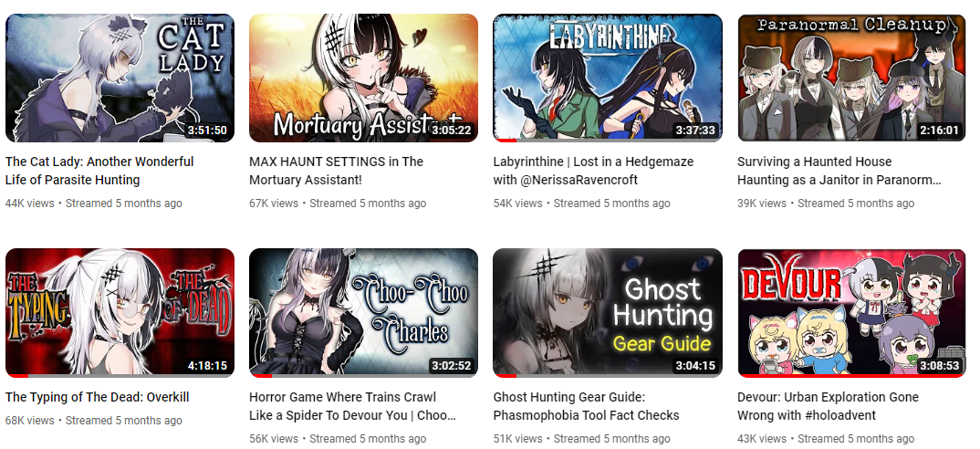Open the Mortuary Assistant thumbnail
Viewport: 980px width, 449px height.
tap(364, 78)
